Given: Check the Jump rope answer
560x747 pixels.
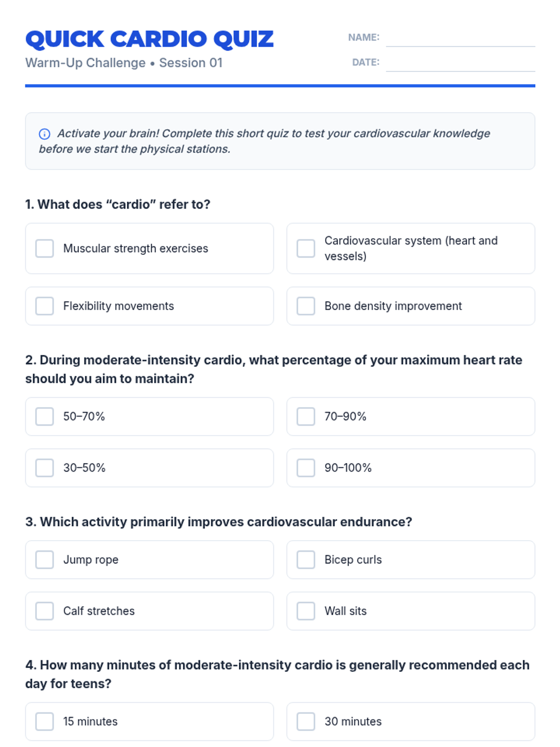Looking at the screenshot, I should (45, 560).
